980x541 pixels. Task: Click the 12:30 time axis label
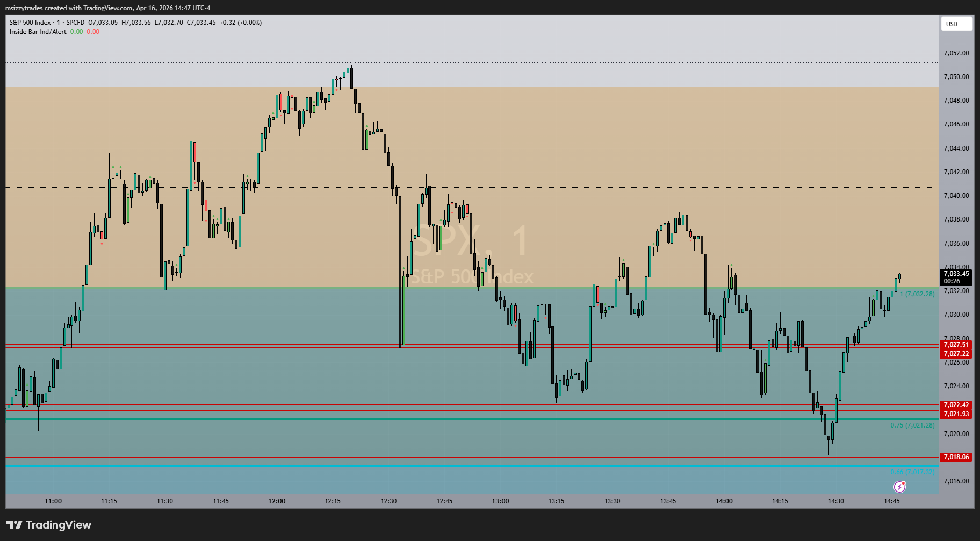(388, 501)
